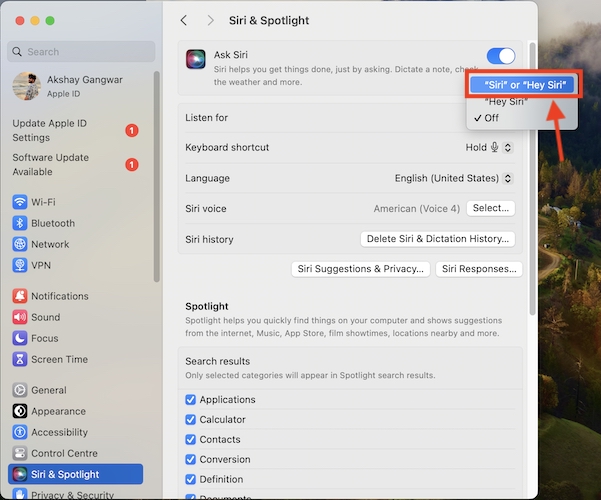Open Software Update Available item

75,164
